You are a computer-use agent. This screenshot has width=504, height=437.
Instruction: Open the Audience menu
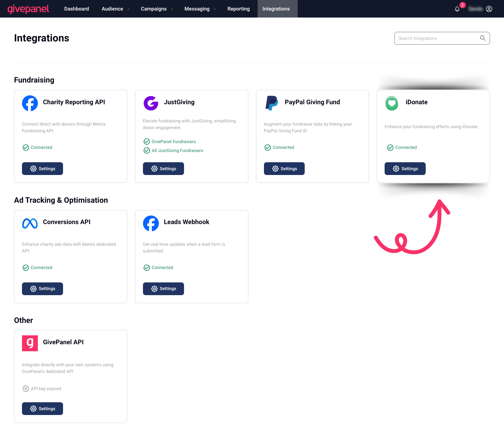(112, 9)
